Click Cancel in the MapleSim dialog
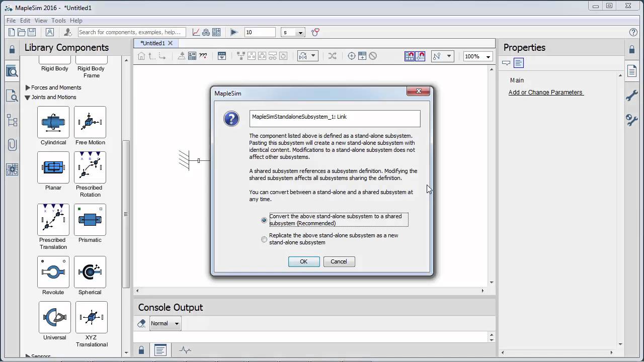 [x=339, y=261]
